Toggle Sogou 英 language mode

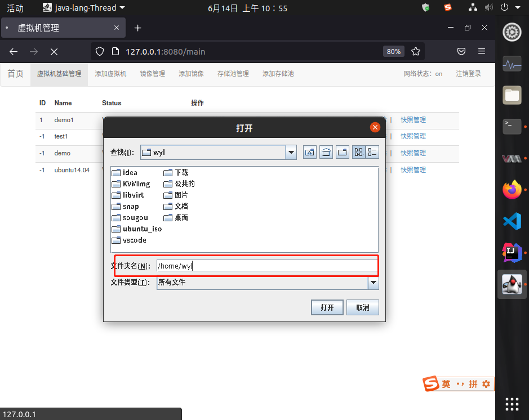(x=446, y=384)
